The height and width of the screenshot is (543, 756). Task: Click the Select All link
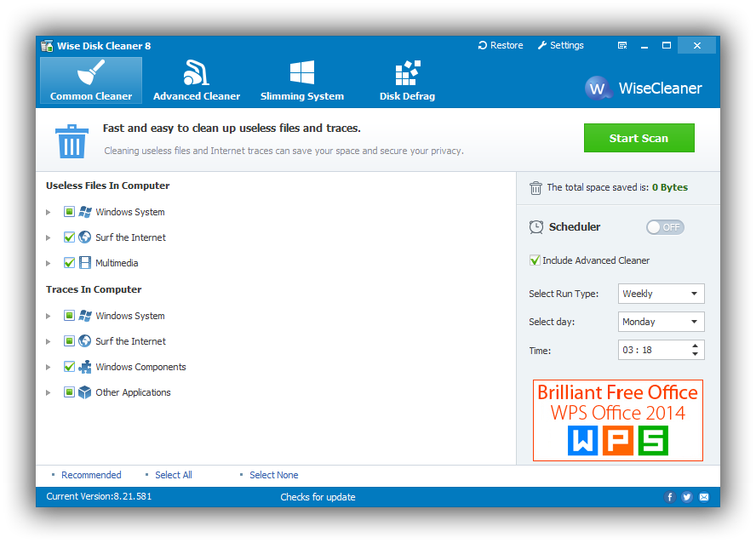[x=174, y=475]
